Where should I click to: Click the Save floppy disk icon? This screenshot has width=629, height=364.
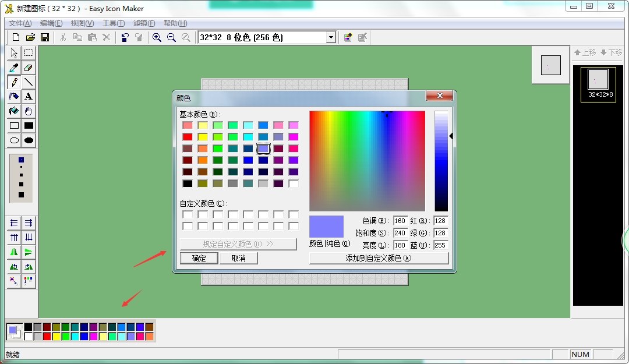[x=45, y=37]
